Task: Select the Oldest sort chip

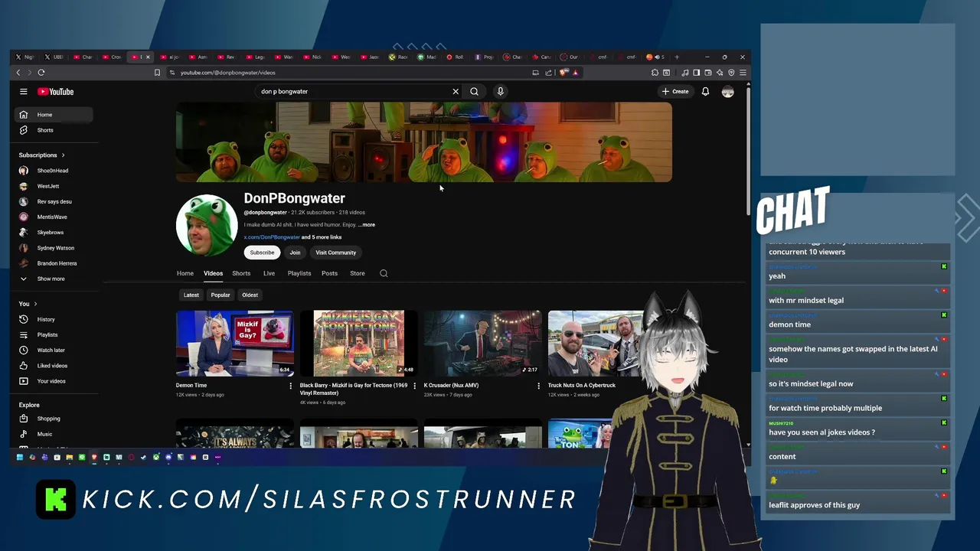Action: click(250, 295)
